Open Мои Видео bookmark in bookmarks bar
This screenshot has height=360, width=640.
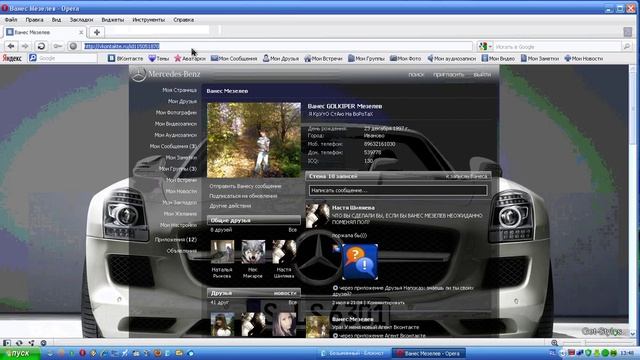coord(498,58)
